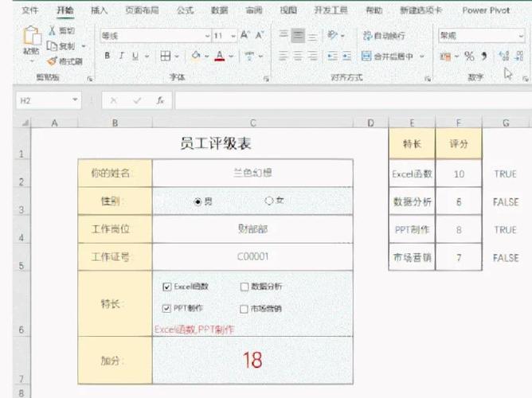Switch to the 页面布局 tab
Image resolution: width=532 pixels, height=398 pixels.
coord(142,10)
